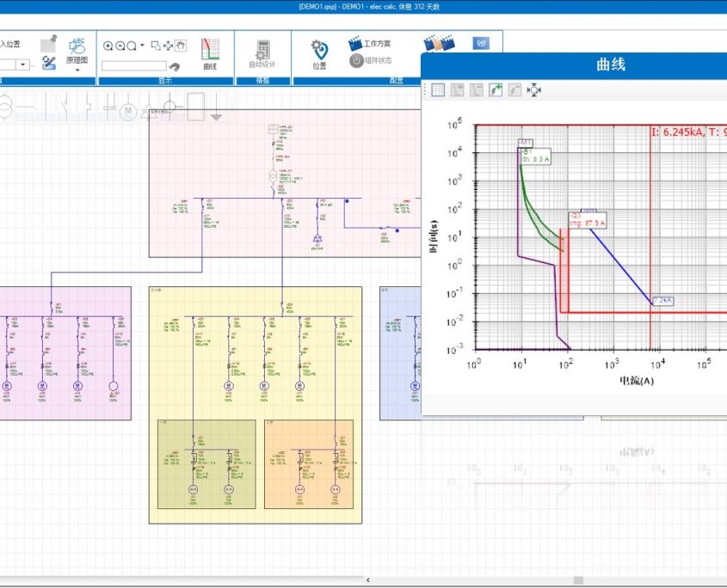Pick the rectangle box symbol from palette
Screen dimensions: 727x588
click(195, 107)
